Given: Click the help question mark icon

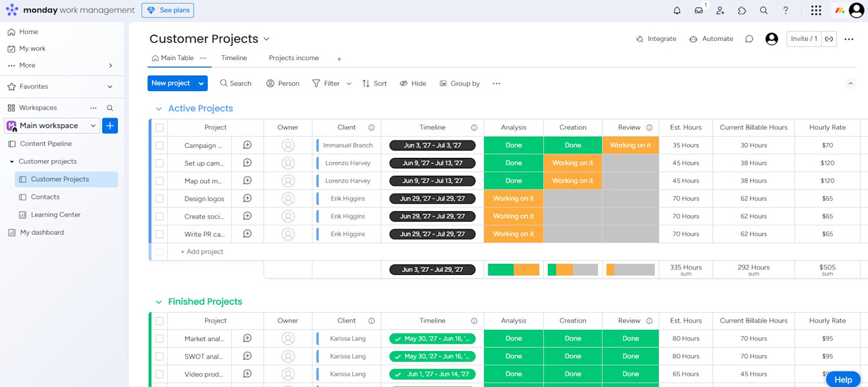Looking at the screenshot, I should pyautogui.click(x=786, y=11).
